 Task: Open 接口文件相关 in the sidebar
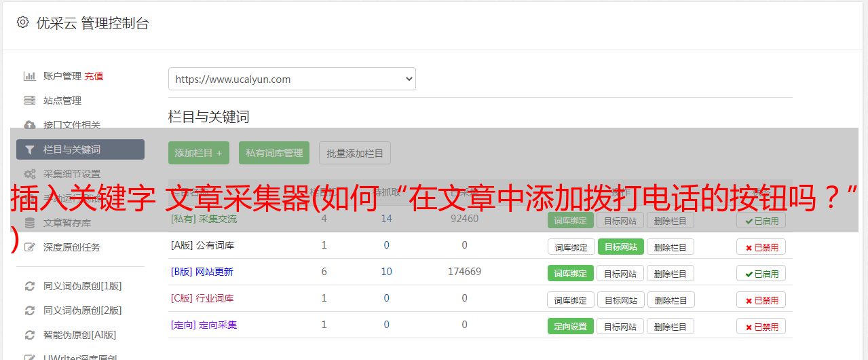point(72,125)
